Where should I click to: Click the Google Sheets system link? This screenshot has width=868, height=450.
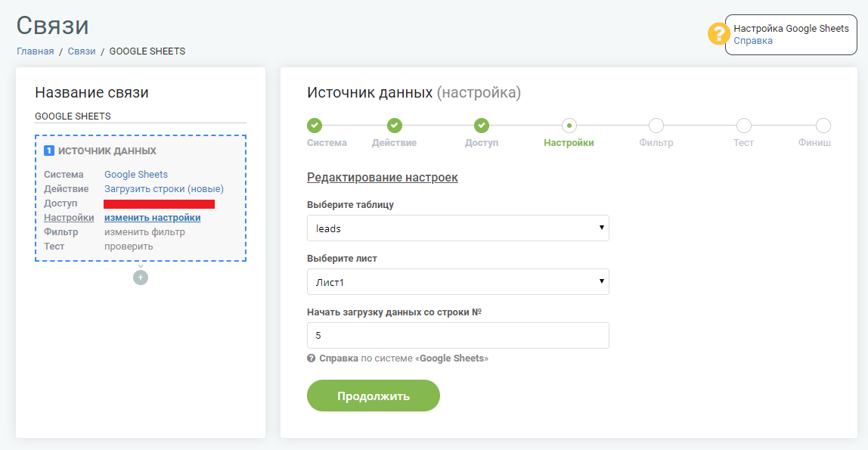point(136,175)
